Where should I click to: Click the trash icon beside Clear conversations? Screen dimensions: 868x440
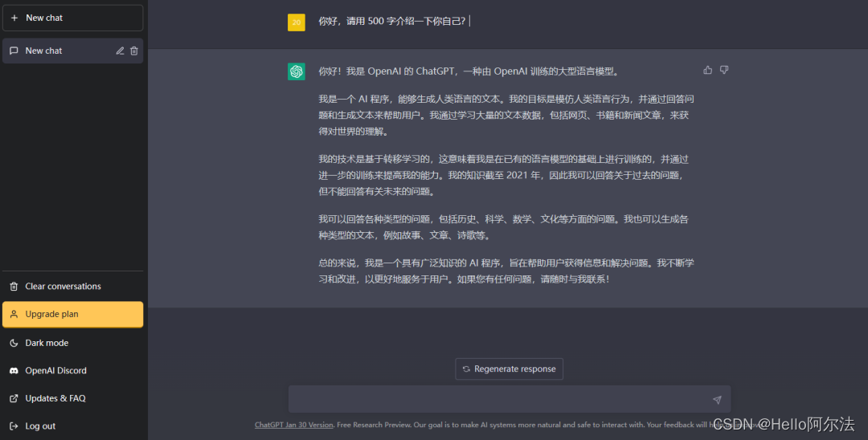click(x=14, y=287)
